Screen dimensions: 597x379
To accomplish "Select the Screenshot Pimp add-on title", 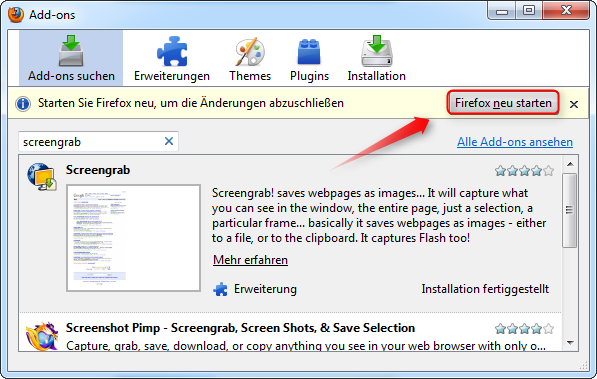I will [x=240, y=328].
